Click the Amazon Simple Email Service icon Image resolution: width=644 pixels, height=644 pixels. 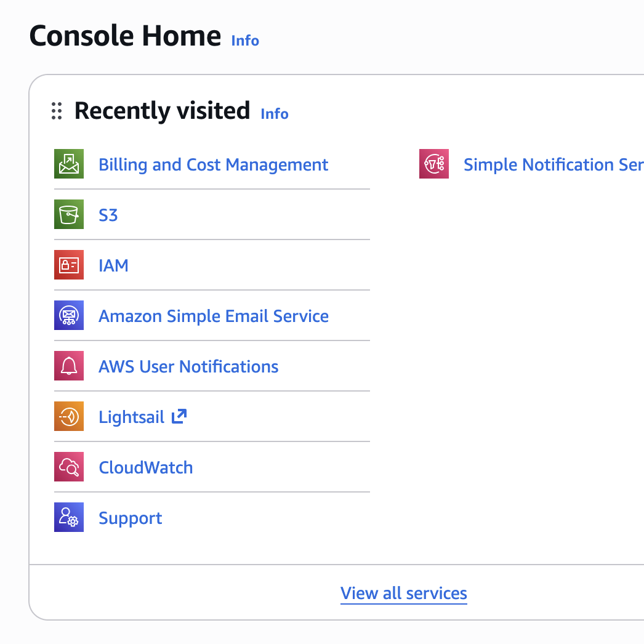[69, 316]
